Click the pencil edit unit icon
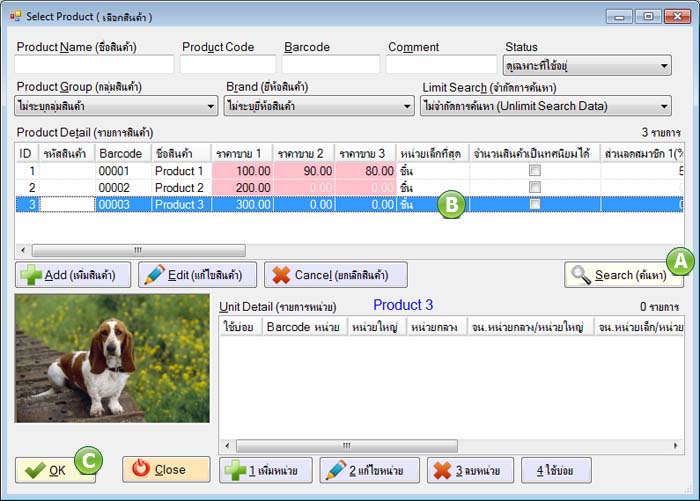This screenshot has height=501, width=700. (335, 470)
